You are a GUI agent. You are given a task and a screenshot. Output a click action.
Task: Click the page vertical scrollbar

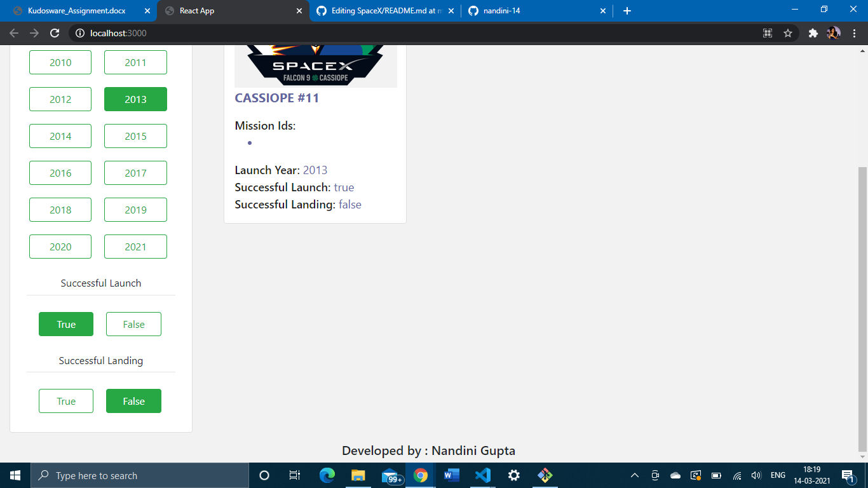tap(862, 308)
